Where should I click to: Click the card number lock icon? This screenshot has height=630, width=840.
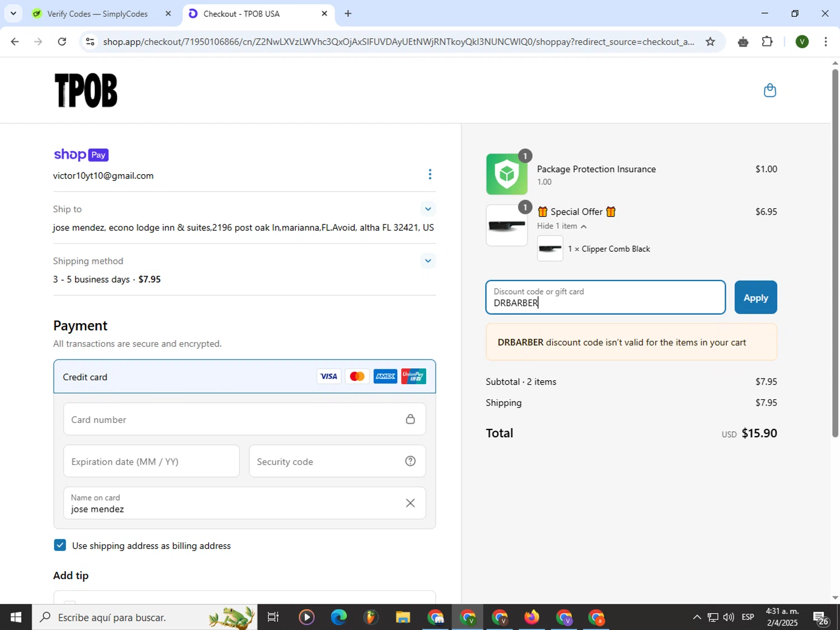point(410,419)
